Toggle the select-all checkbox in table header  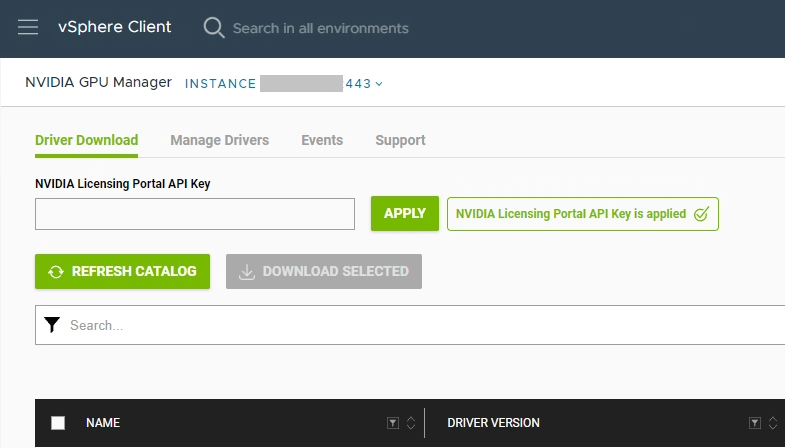tap(58, 423)
